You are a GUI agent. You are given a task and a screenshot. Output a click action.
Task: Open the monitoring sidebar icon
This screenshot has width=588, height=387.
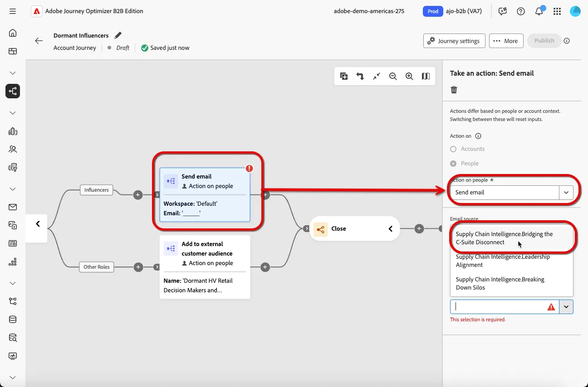(x=13, y=356)
